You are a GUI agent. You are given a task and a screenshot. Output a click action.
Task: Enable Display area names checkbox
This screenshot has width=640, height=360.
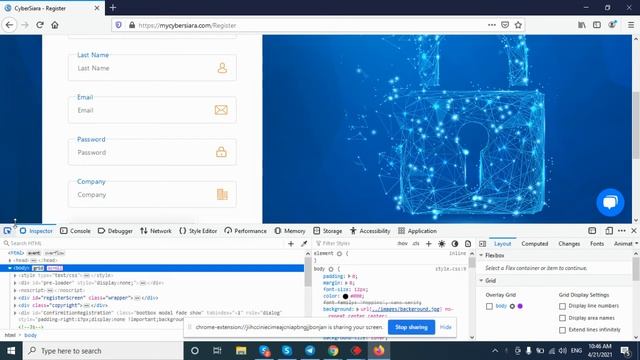562,318
